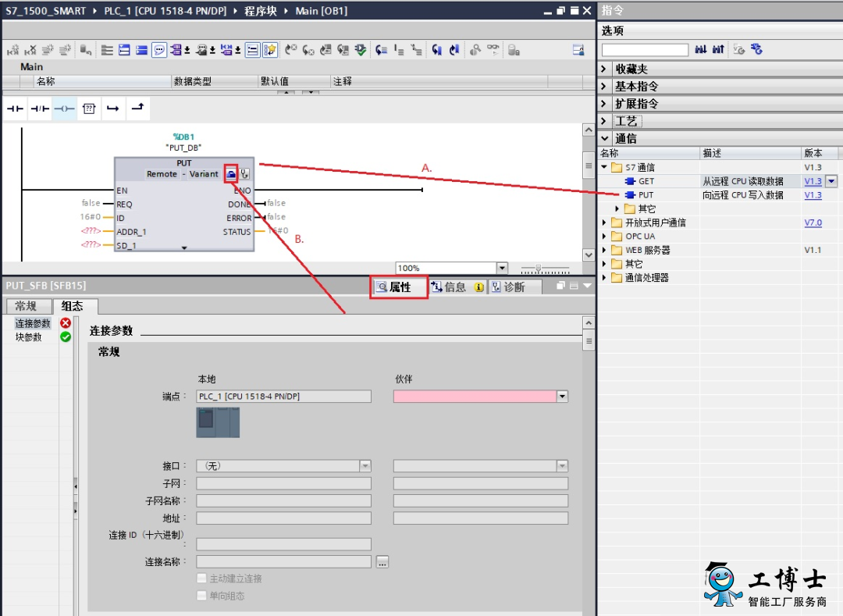Image resolution: width=843 pixels, height=616 pixels.
Task: Open the zoom level 100% dropdown
Action: [502, 268]
